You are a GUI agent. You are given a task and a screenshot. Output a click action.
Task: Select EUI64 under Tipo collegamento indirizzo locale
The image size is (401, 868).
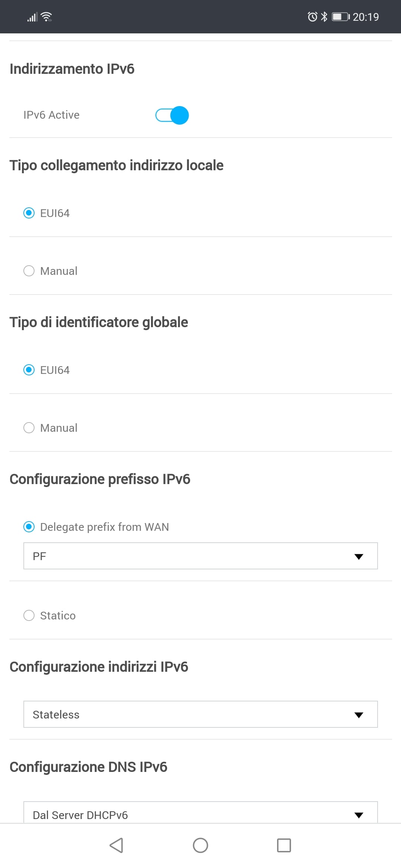pyautogui.click(x=29, y=213)
